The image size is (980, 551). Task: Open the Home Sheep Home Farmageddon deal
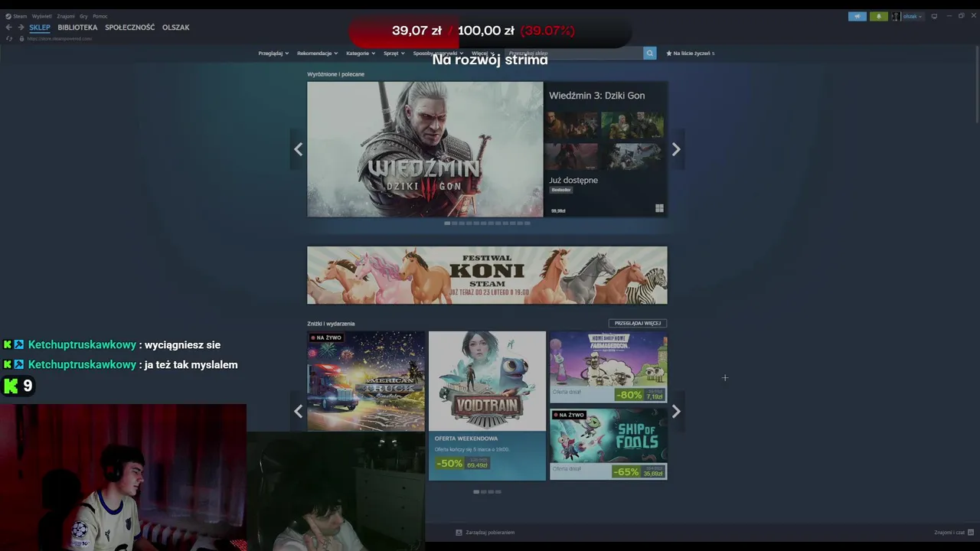[x=608, y=367]
